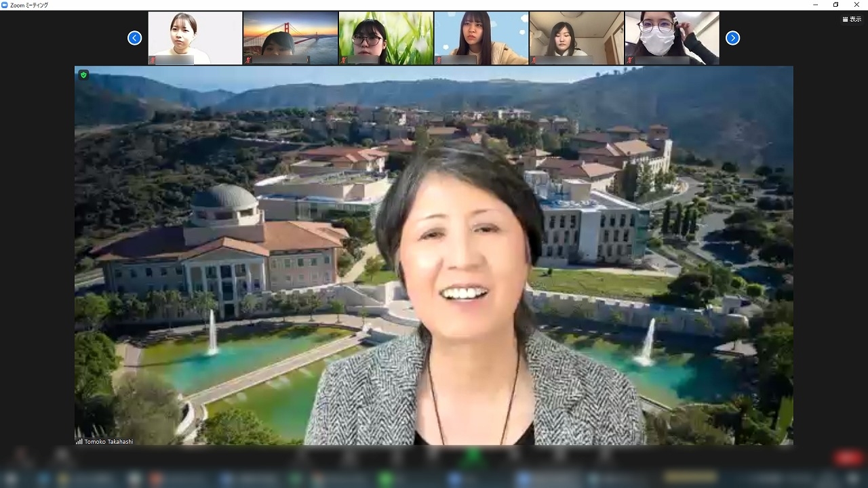Select the thumbnail of participant wearing mask
Screen dimensions: 868x488
[x=672, y=38]
